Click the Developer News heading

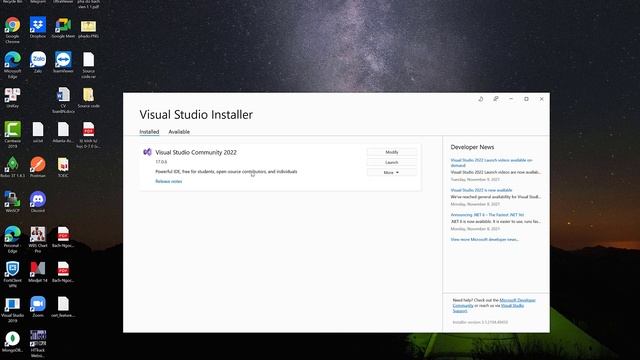[x=472, y=147]
